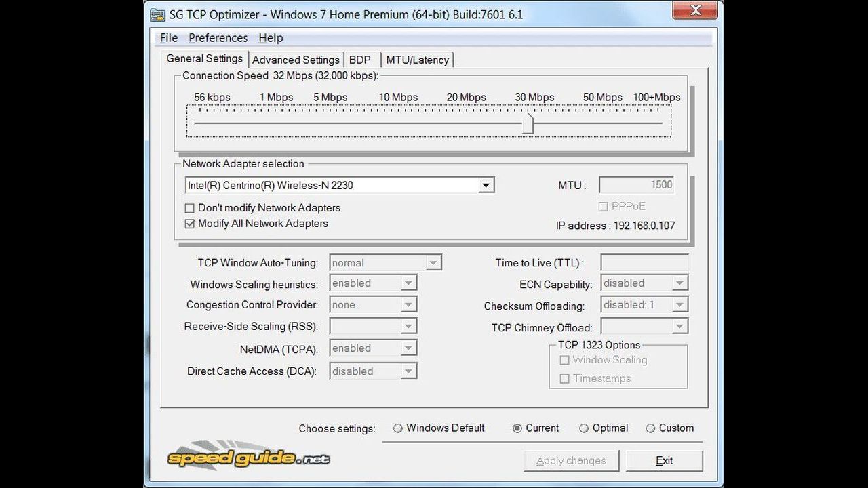Open TCP Chimney Offload dropdown
This screenshot has height=488, width=868.
[679, 327]
